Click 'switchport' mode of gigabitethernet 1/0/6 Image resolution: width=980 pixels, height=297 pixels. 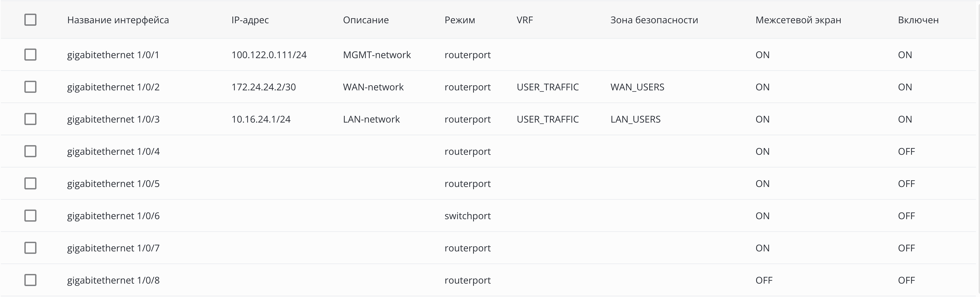(468, 216)
